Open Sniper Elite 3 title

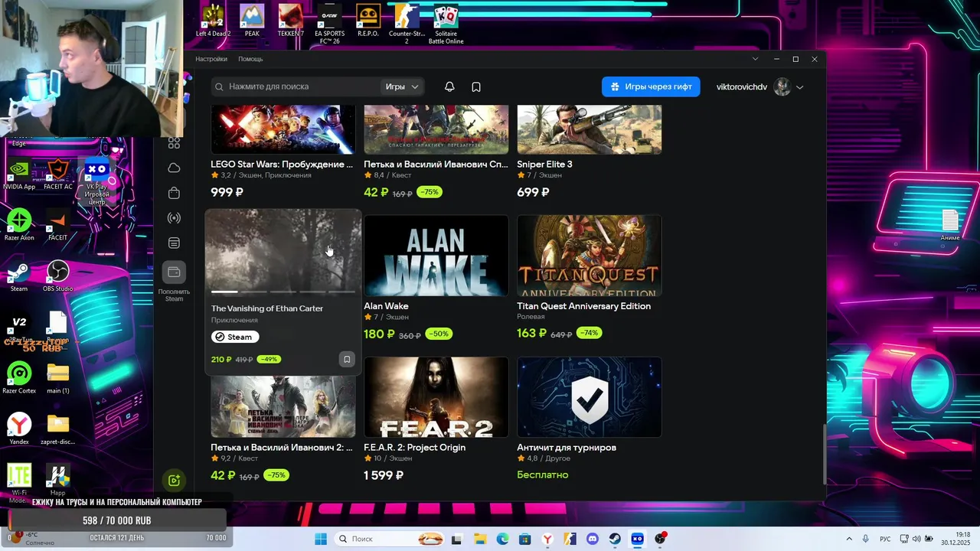544,165
